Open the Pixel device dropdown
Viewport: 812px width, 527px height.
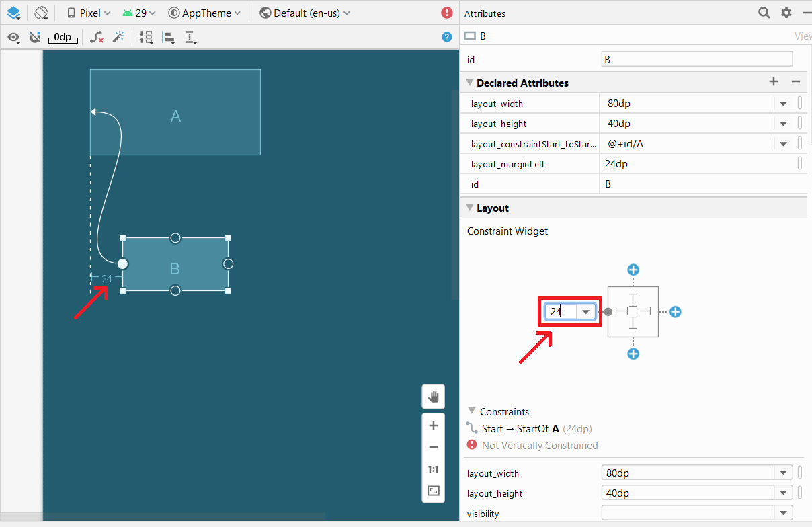point(89,13)
